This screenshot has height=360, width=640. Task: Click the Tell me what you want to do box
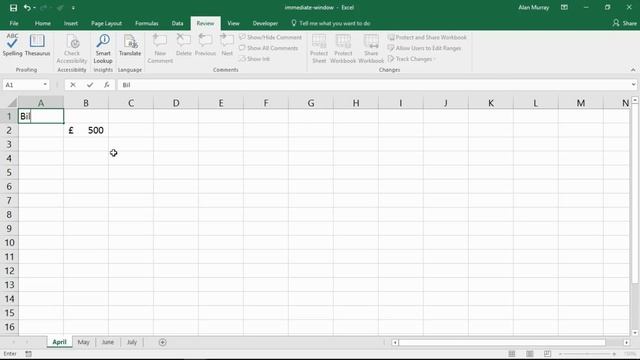(x=331, y=23)
